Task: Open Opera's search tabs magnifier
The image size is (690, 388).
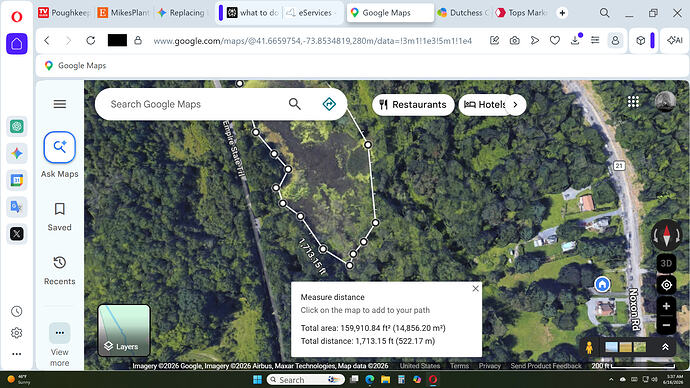Action: tap(605, 13)
